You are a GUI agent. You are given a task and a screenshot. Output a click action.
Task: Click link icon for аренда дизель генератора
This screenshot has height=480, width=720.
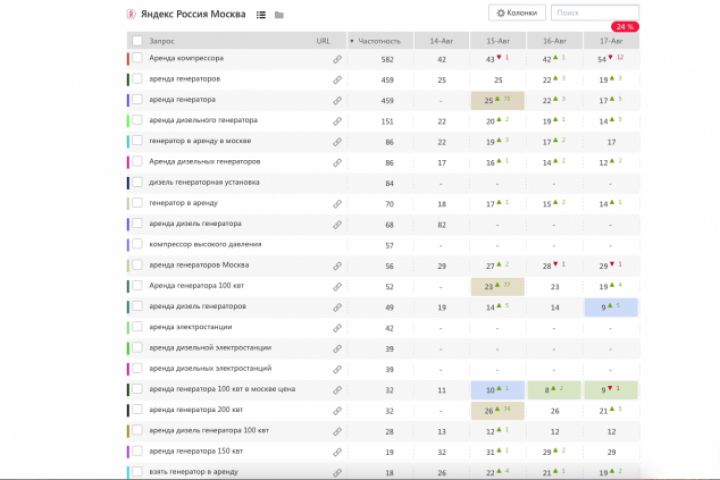(337, 224)
